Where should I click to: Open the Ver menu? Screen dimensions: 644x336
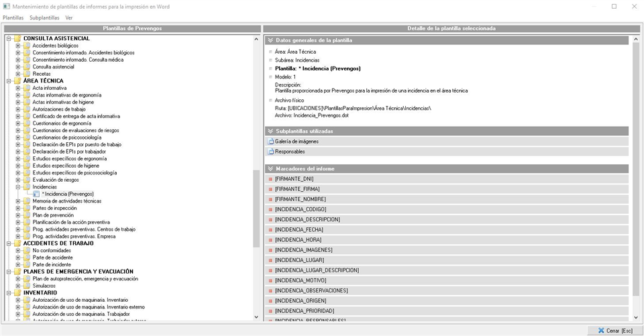point(69,17)
